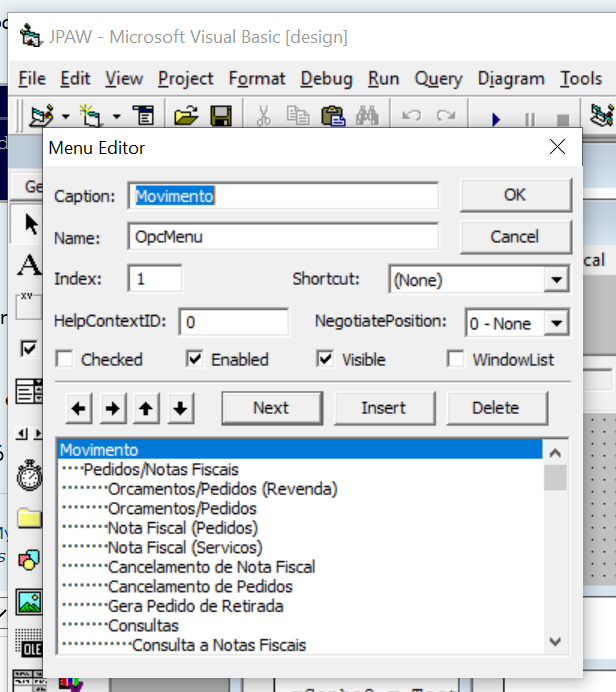Click the Cancel button

click(x=515, y=237)
